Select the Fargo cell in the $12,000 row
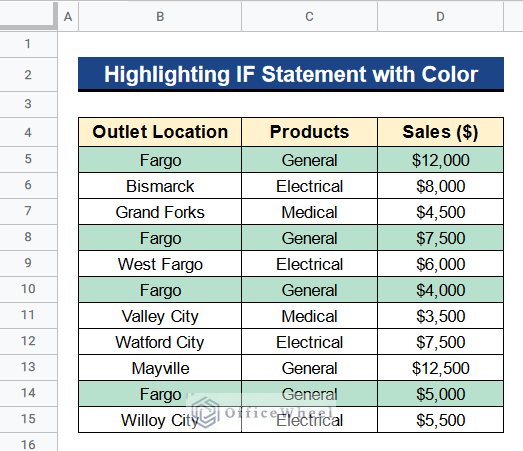Viewport: 523px width, 451px height. [x=160, y=160]
